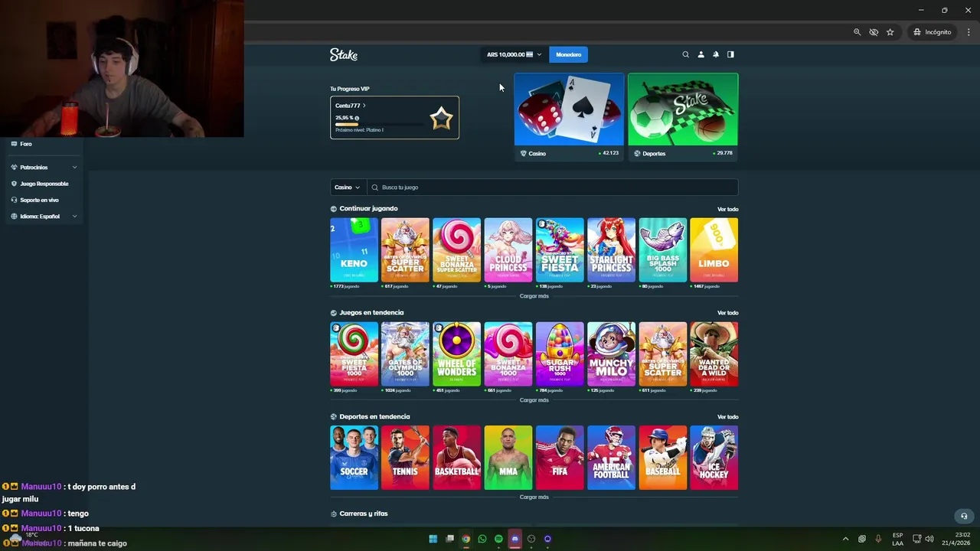The image size is (980, 551).
Task: Load more under Juegos en tendencia
Action: (x=534, y=400)
